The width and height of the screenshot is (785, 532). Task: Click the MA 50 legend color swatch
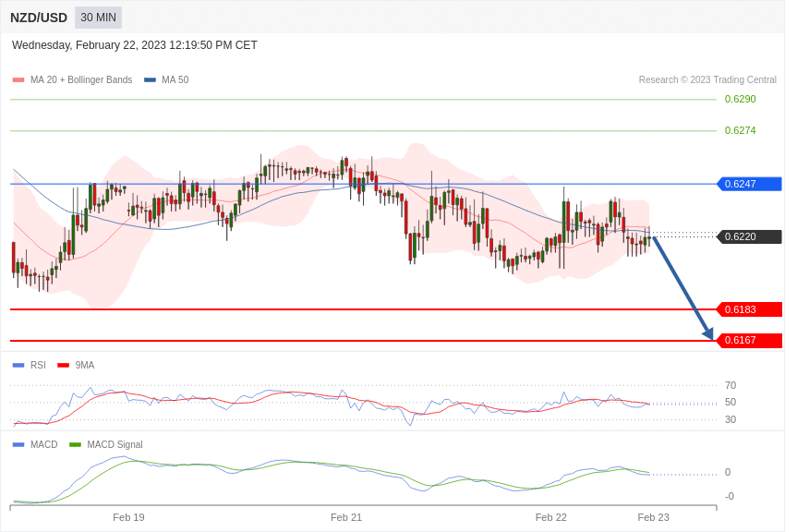(150, 80)
